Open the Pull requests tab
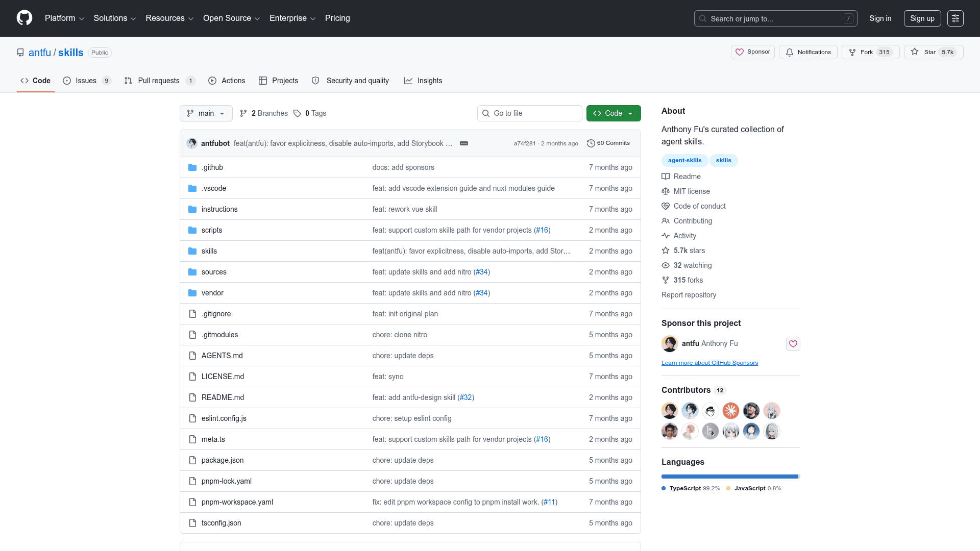This screenshot has height=551, width=980. [160, 81]
